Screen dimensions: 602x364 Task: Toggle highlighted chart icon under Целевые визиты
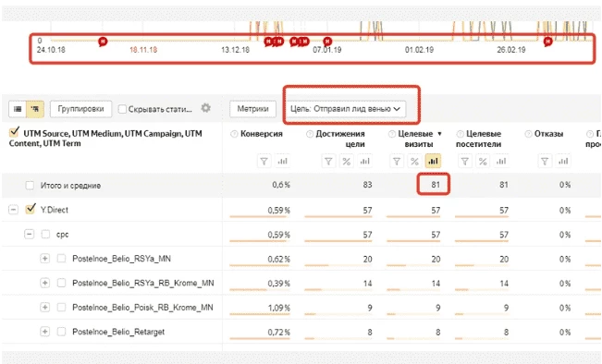pos(433,161)
